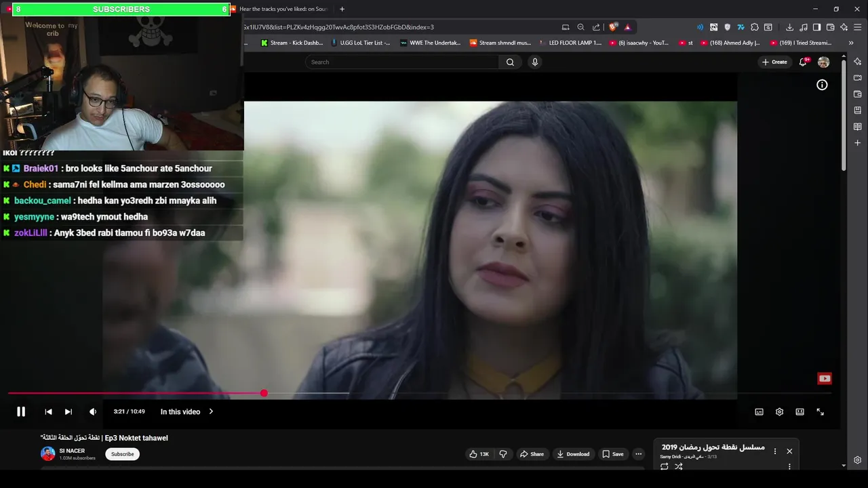The image size is (868, 488).
Task: Open 'WWE The Undertak...' bookmark
Action: (x=430, y=43)
